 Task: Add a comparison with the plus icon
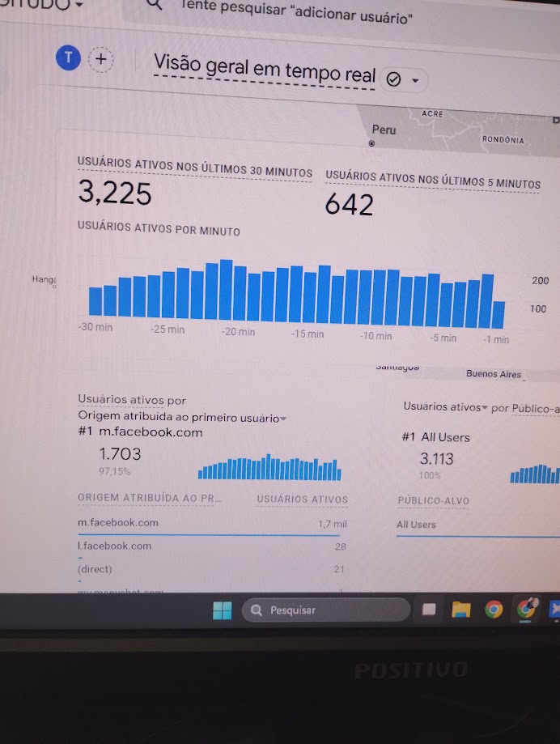(x=100, y=59)
